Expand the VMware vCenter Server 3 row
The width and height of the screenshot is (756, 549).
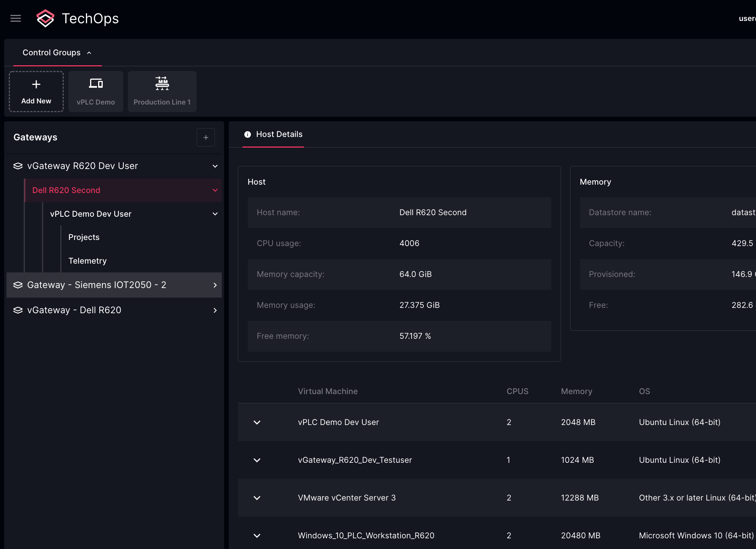pyautogui.click(x=257, y=498)
